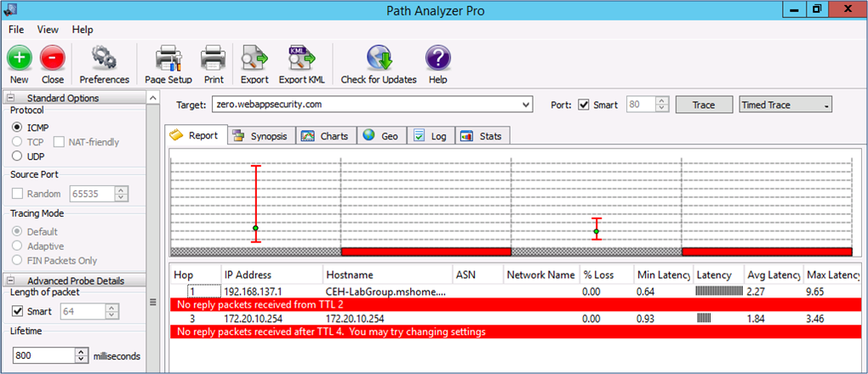Image resolution: width=868 pixels, height=374 pixels.
Task: Toggle the Smart port checkbox
Action: tap(584, 105)
